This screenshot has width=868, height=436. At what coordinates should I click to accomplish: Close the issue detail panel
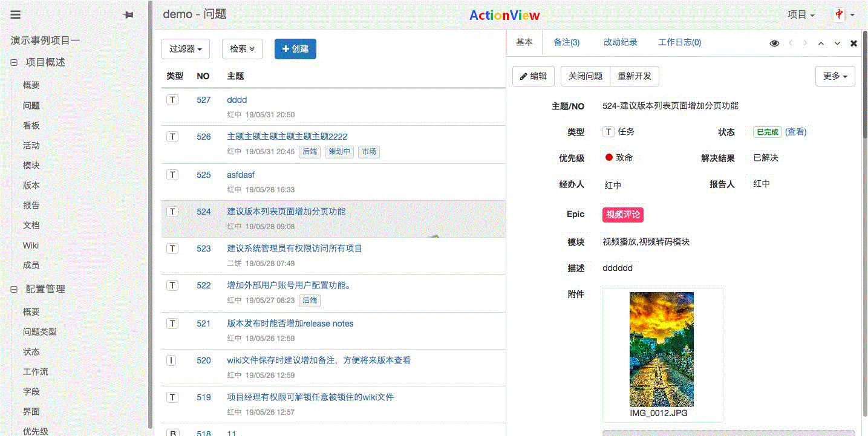point(853,44)
